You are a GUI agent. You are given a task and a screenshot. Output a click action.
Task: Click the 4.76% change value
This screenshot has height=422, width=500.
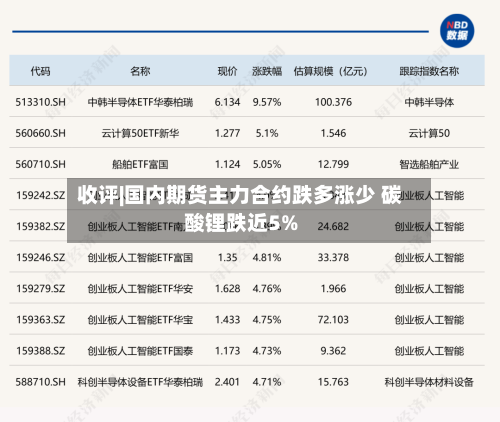click(267, 289)
